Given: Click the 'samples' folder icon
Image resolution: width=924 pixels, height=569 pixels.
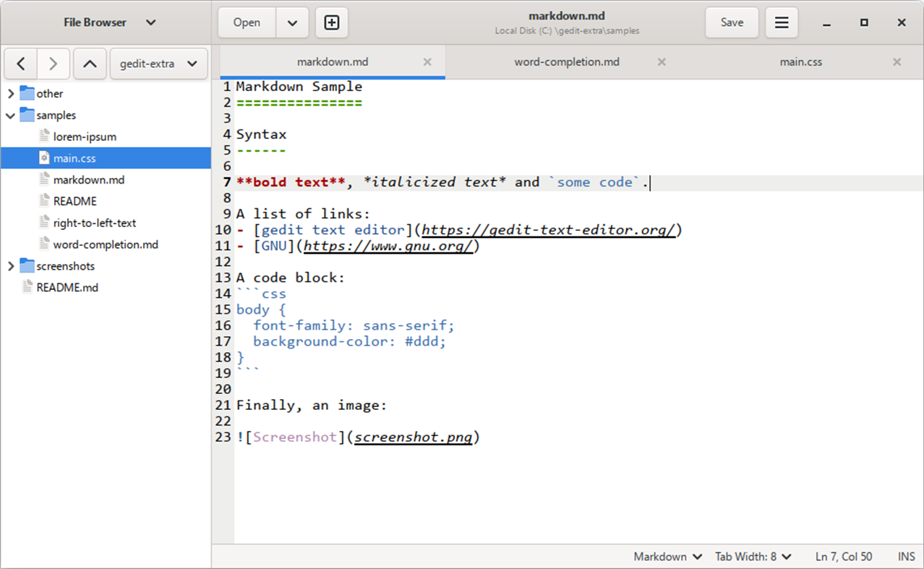Looking at the screenshot, I should click(27, 115).
